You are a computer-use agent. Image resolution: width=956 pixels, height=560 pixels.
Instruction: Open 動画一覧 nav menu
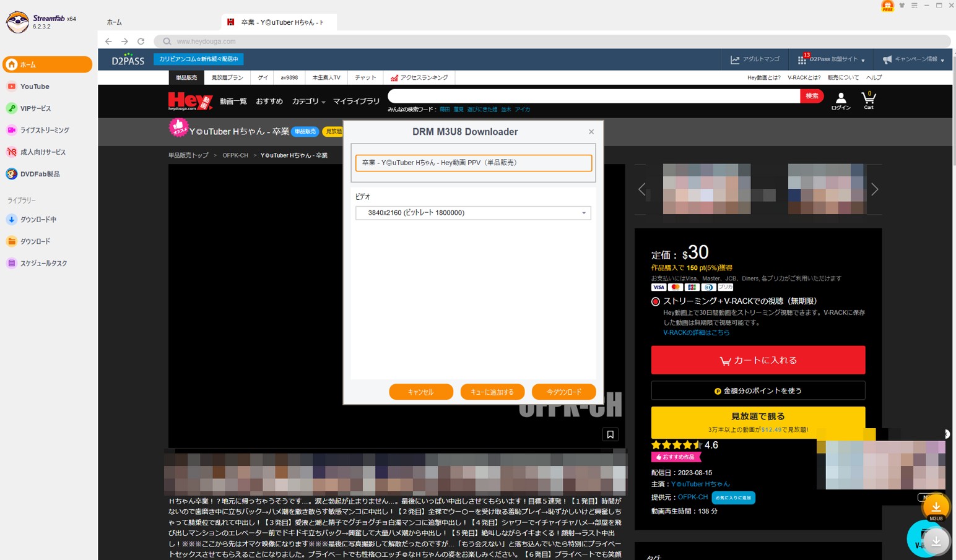233,101
